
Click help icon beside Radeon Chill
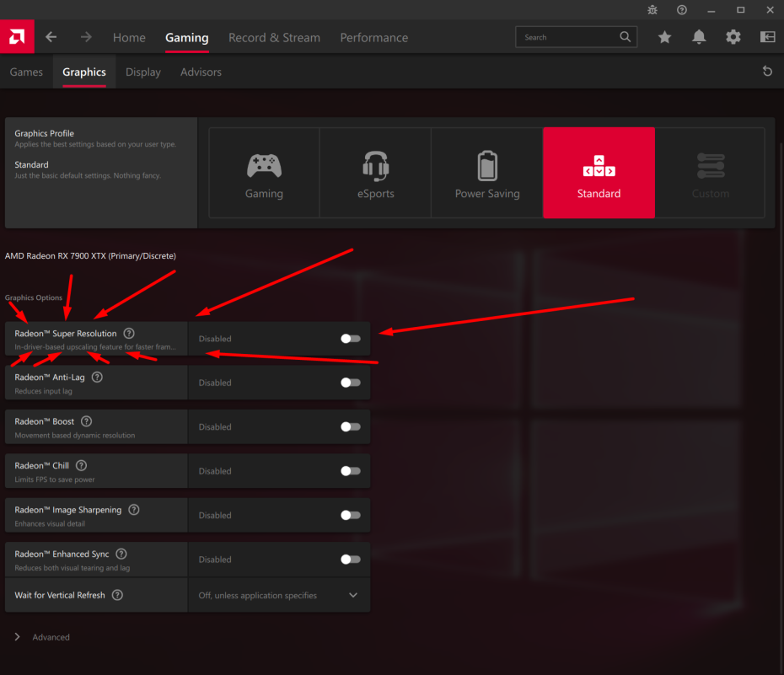81,465
